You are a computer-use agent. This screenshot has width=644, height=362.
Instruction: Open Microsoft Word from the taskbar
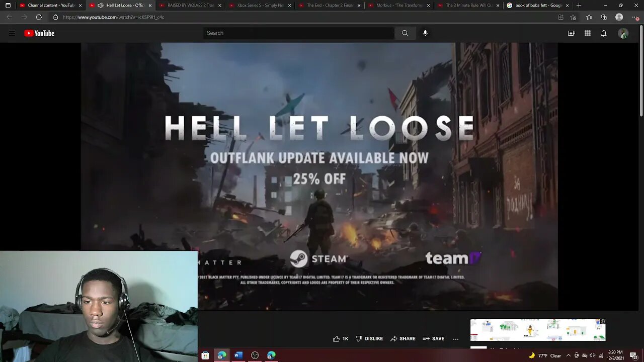[x=238, y=355]
